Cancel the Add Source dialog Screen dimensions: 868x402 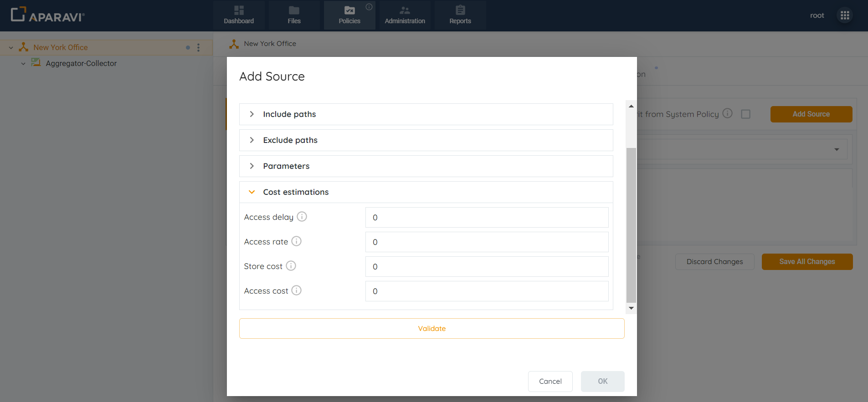tap(550, 382)
